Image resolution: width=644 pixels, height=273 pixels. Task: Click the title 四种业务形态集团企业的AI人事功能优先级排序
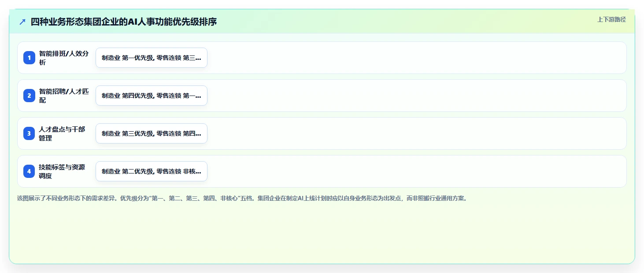coord(124,22)
